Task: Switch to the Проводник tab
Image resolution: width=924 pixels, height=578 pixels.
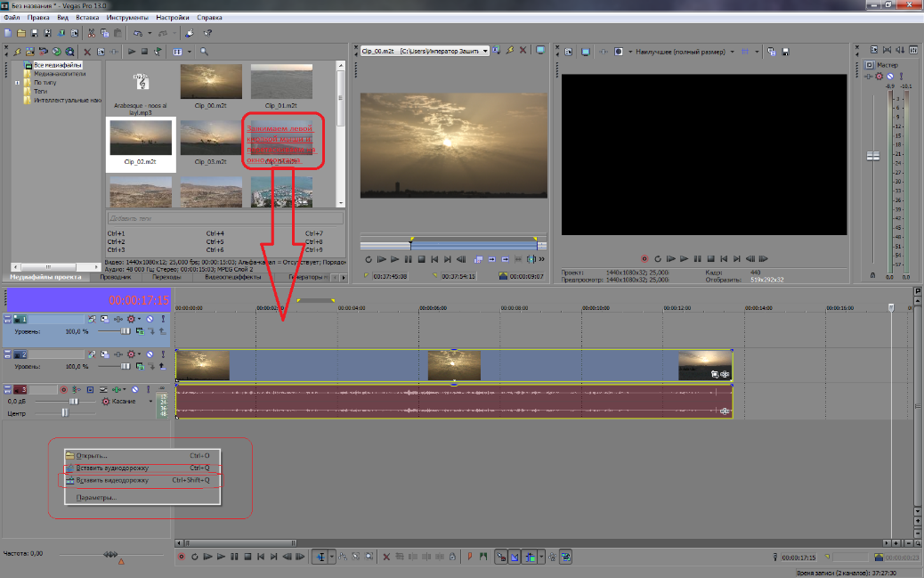Action: coord(115,277)
